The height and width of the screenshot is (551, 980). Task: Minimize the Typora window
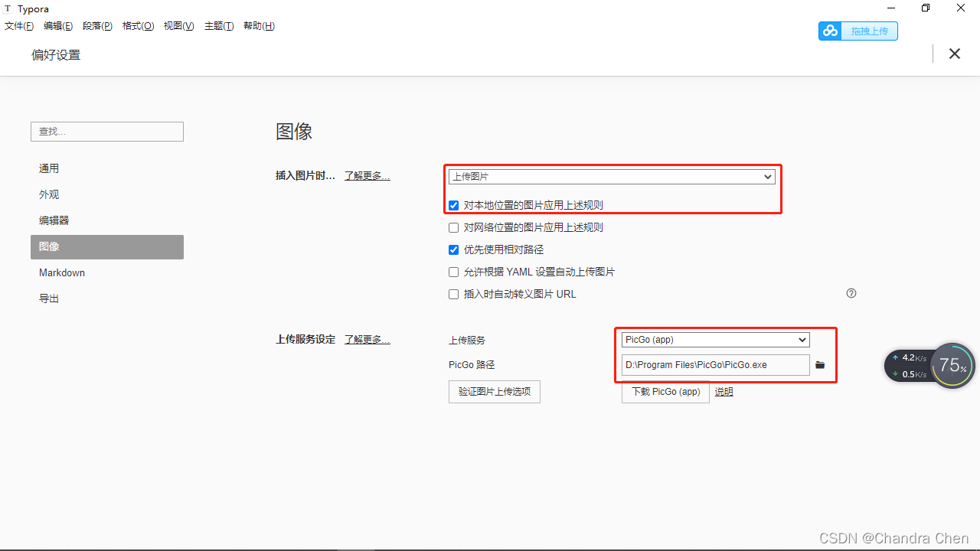(x=890, y=8)
